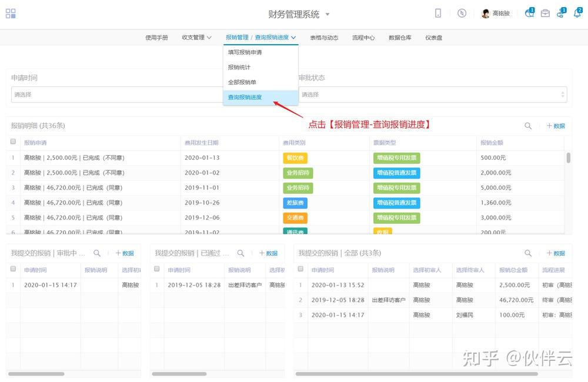Open 使用手册 in the navigation bar
The height and width of the screenshot is (382, 588).
(156, 38)
